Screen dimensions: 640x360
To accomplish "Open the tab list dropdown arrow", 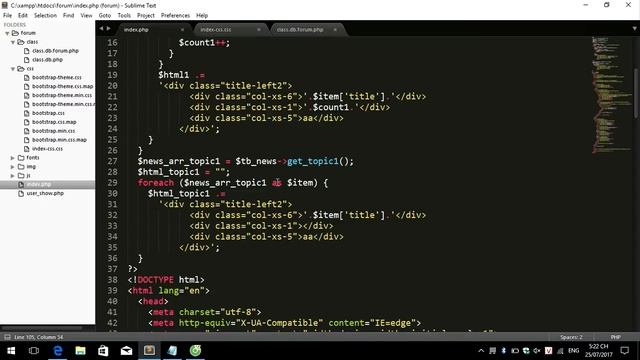I will click(635, 29).
